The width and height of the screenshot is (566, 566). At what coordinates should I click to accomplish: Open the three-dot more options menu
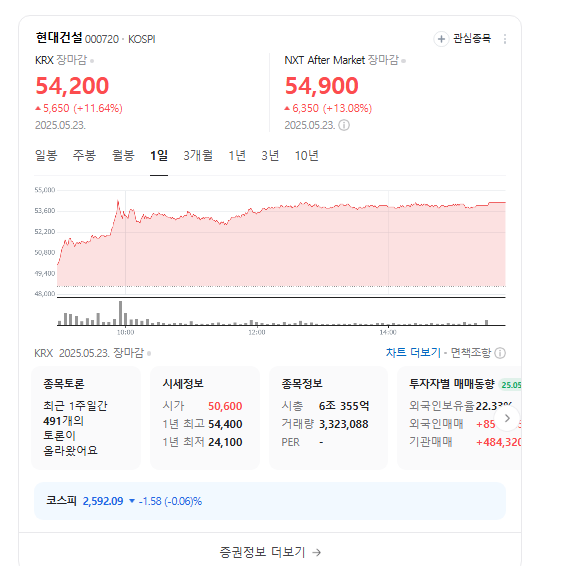point(505,39)
